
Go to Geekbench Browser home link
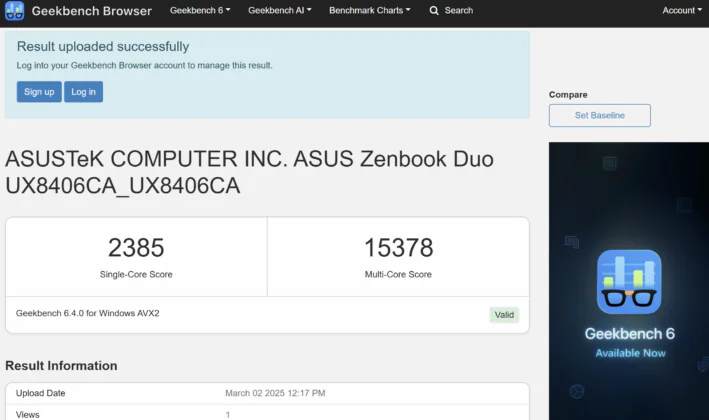pos(91,11)
